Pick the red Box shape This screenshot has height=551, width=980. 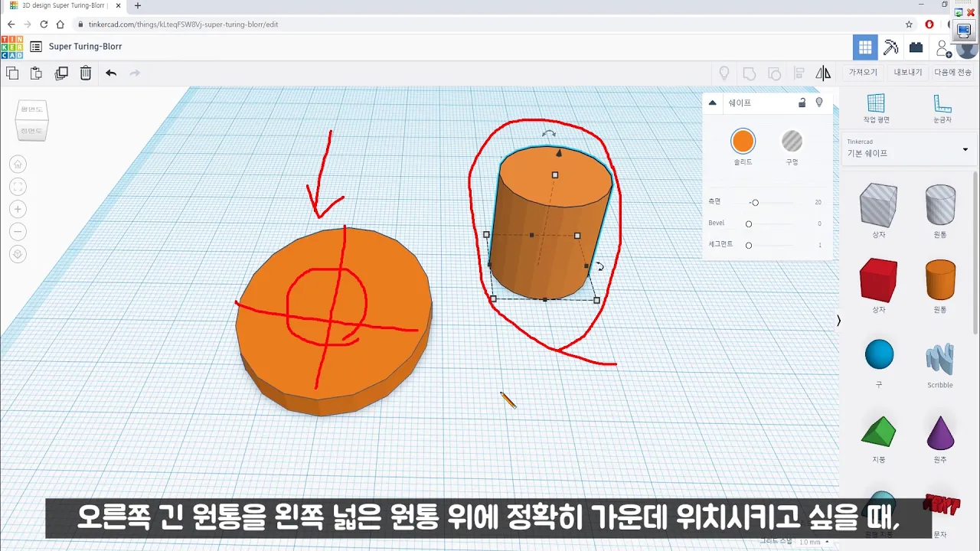[878, 281]
